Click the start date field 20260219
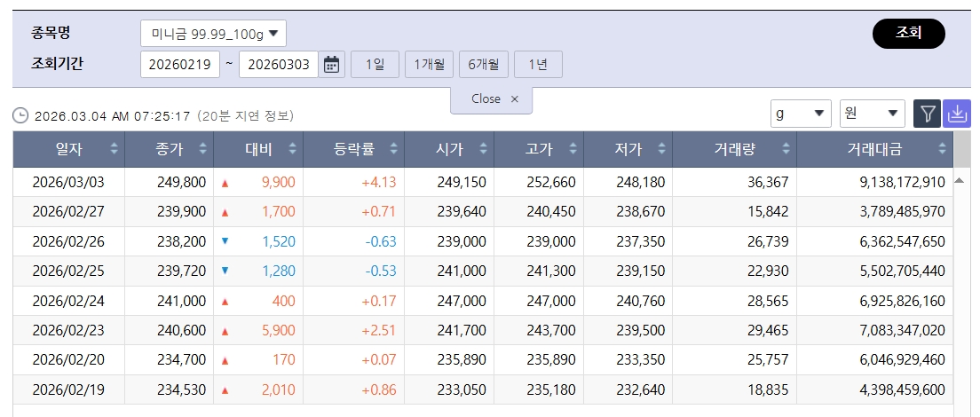This screenshot has width=980, height=417. (180, 65)
